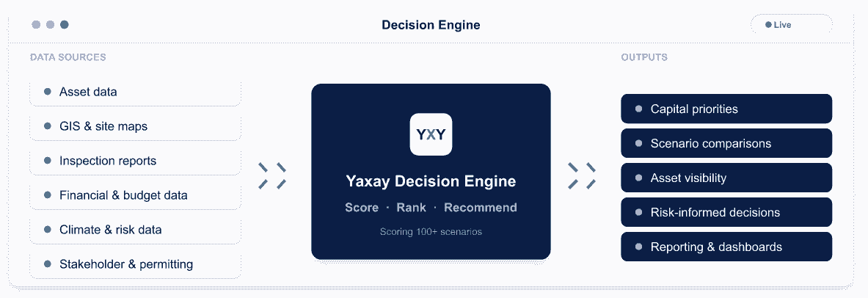This screenshot has width=868, height=298.
Task: Open the Capital priorities output
Action: [726, 109]
